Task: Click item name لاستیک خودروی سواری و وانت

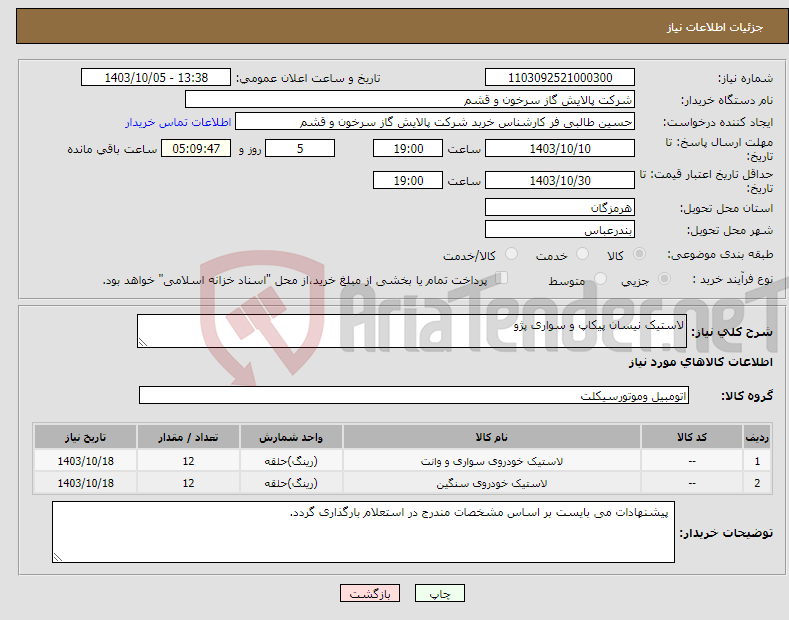Action: (x=492, y=461)
